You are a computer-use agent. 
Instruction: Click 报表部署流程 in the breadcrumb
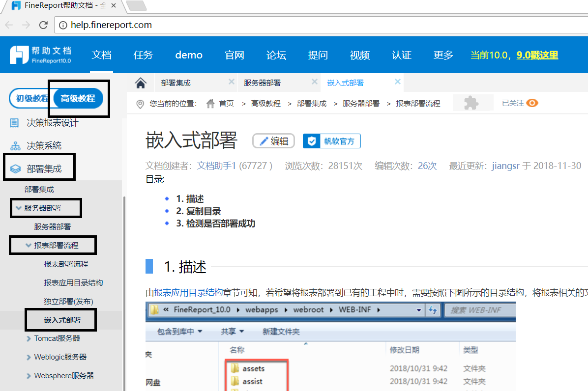tap(418, 103)
